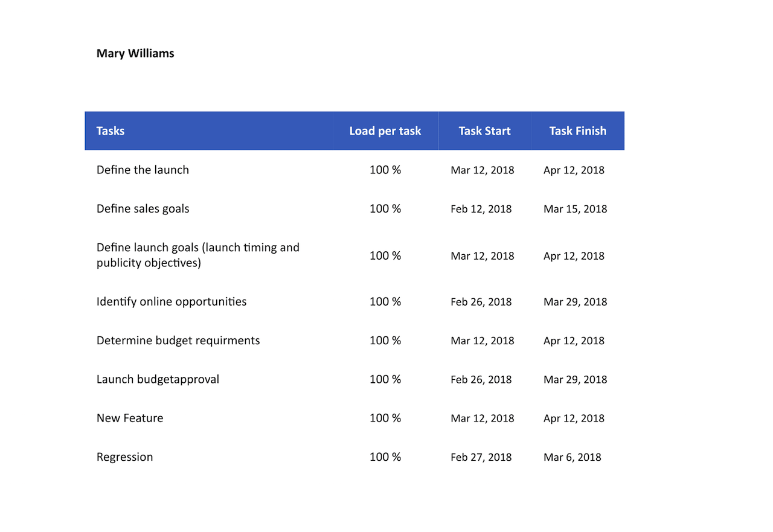Image resolution: width=773 pixels, height=532 pixels.
Task: Select the Define the launch task
Action: 143,170
